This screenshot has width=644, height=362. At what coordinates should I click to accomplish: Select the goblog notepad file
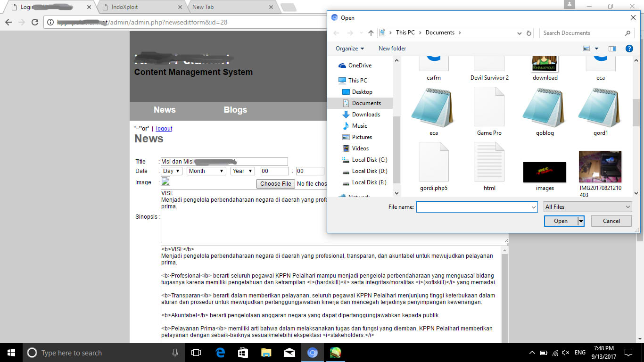[545, 113]
